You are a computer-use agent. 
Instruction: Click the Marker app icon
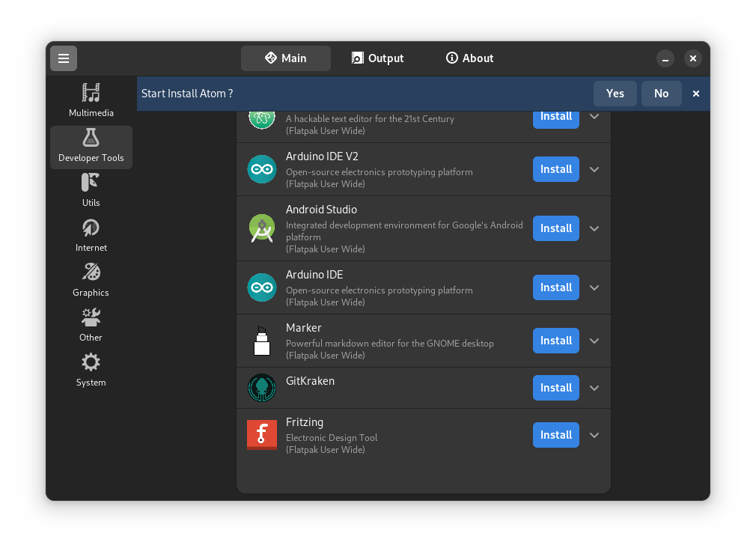[262, 341]
